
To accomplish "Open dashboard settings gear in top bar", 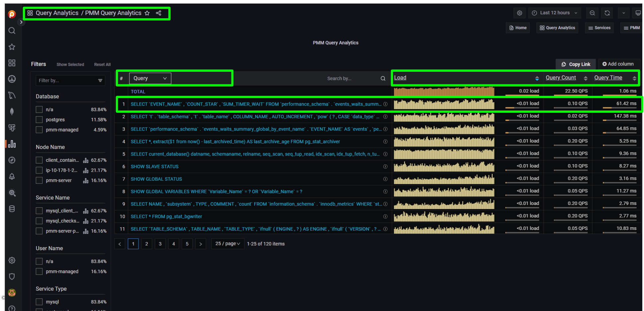I will coord(520,13).
